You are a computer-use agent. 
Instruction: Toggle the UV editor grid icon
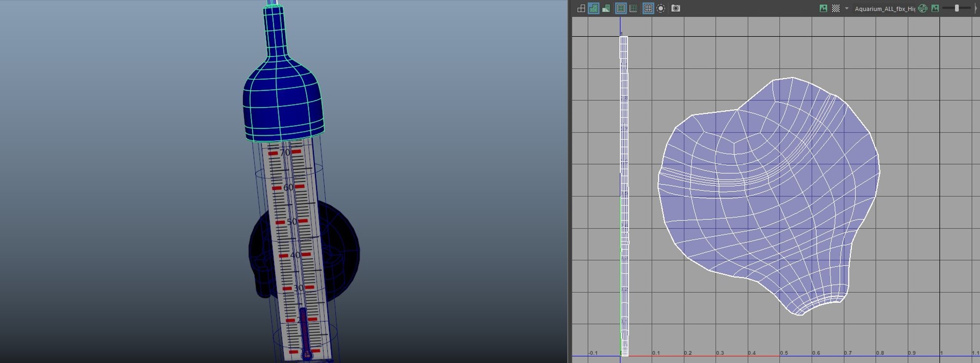coord(648,8)
